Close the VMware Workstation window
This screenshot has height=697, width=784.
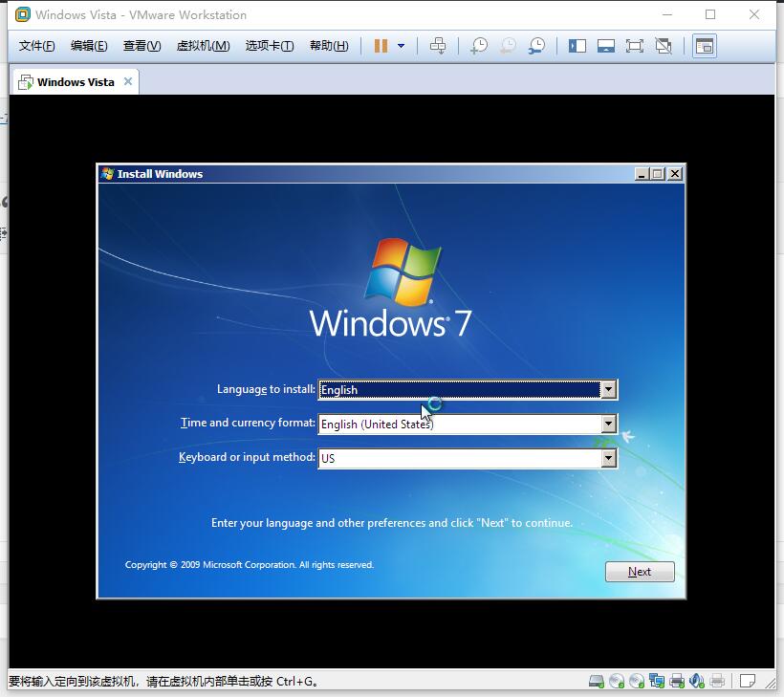[x=754, y=15]
